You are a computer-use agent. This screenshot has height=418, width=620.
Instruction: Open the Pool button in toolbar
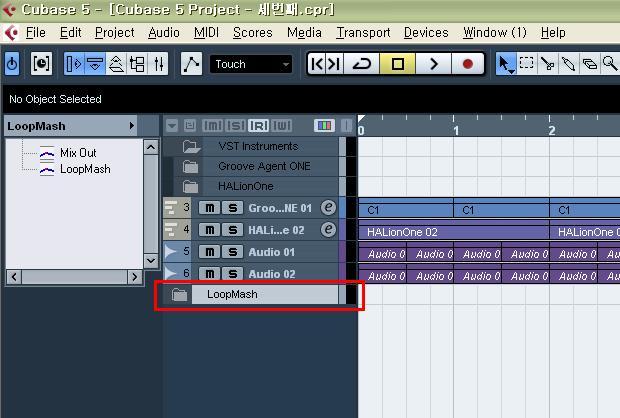tap(137, 63)
